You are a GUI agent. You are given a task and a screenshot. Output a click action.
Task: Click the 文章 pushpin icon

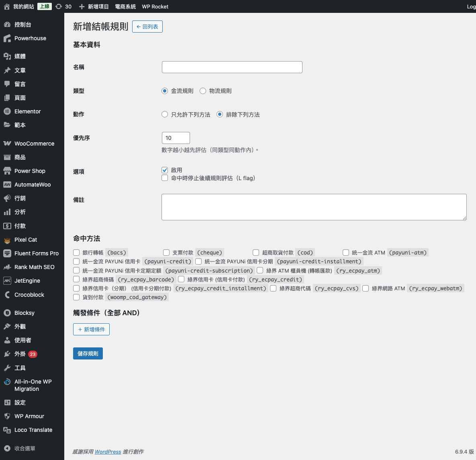[7, 70]
